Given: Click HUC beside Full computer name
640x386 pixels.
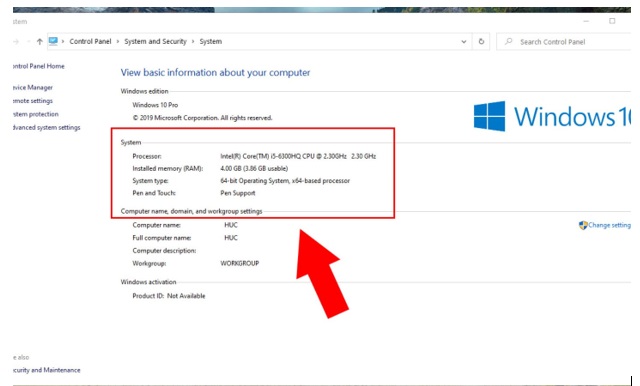Looking at the screenshot, I should (x=231, y=238).
